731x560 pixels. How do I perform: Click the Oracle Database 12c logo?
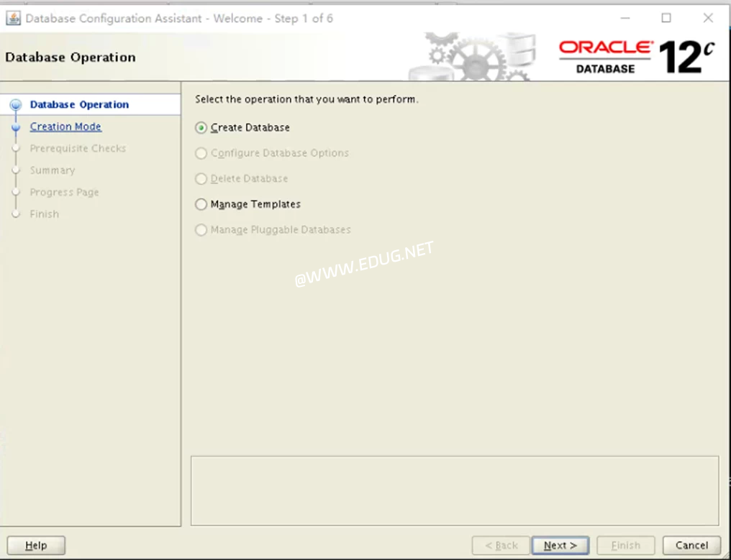coord(636,57)
